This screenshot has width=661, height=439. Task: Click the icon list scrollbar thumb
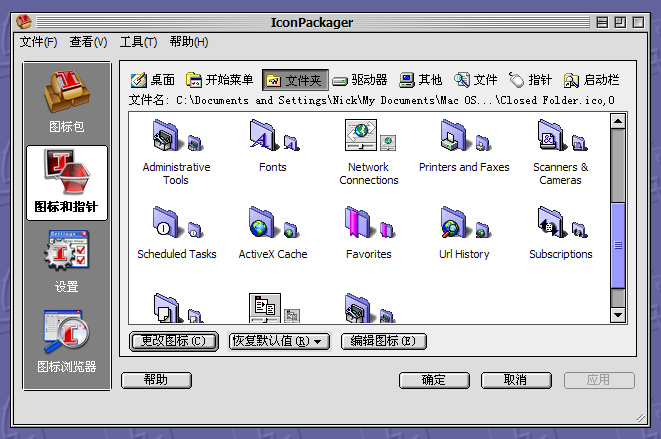click(618, 245)
